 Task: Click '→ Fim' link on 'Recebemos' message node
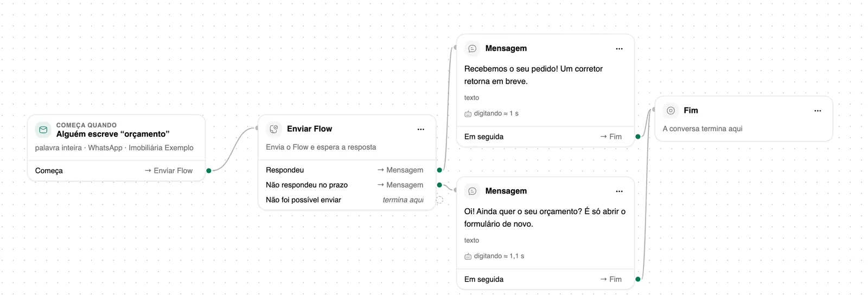[x=611, y=137]
